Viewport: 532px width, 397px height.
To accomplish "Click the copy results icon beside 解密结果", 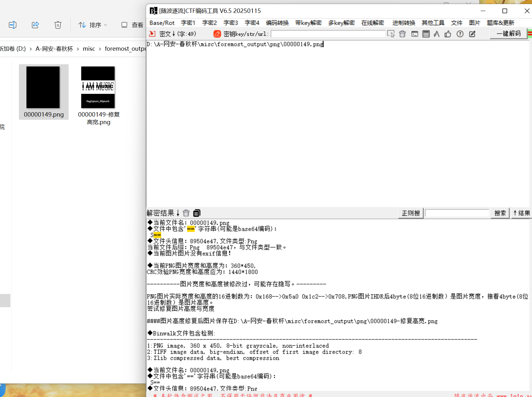I will (x=197, y=213).
